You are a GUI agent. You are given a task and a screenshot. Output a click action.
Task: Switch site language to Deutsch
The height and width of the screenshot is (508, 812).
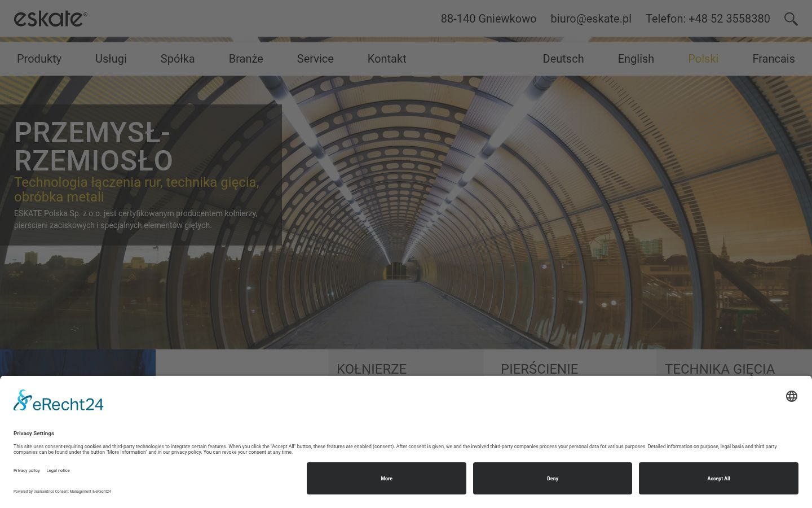click(563, 59)
